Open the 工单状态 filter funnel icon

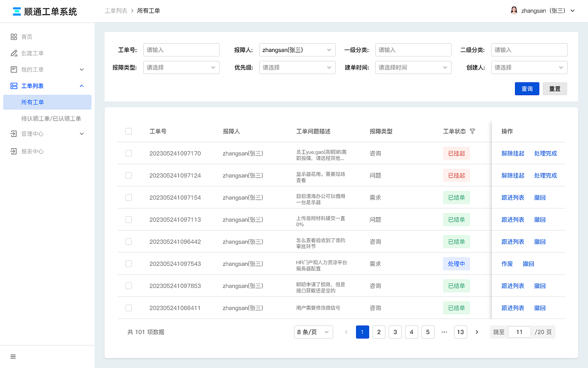coord(473,132)
